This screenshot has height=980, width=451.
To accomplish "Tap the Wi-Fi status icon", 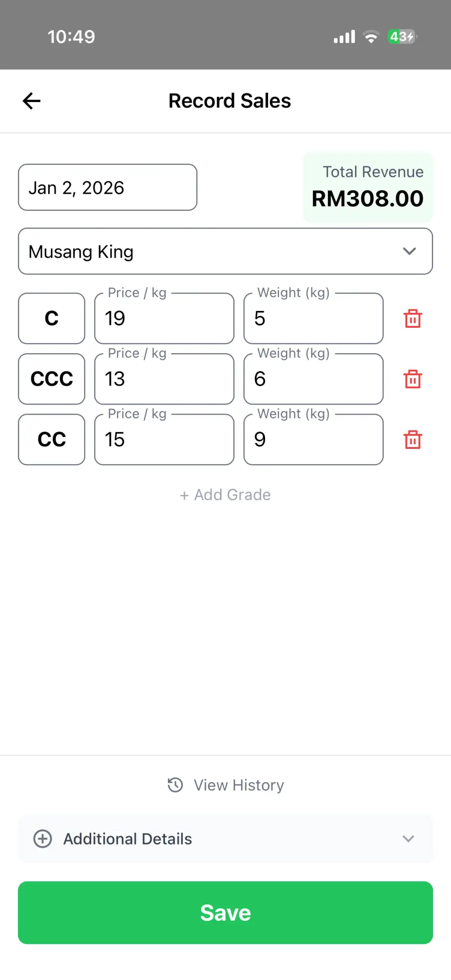I will tap(371, 37).
